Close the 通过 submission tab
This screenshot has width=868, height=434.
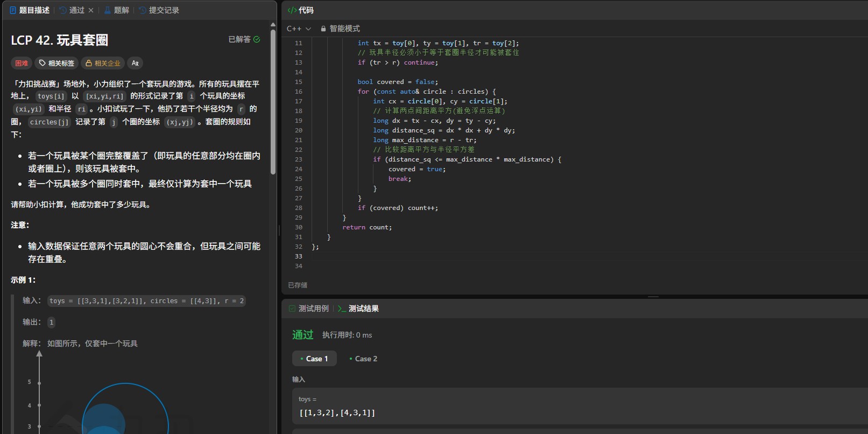point(91,10)
